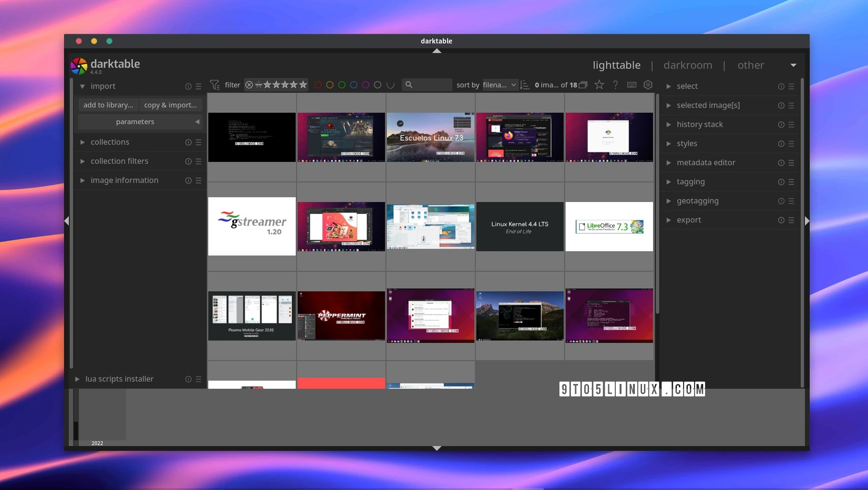Expand the image information module

pos(82,181)
